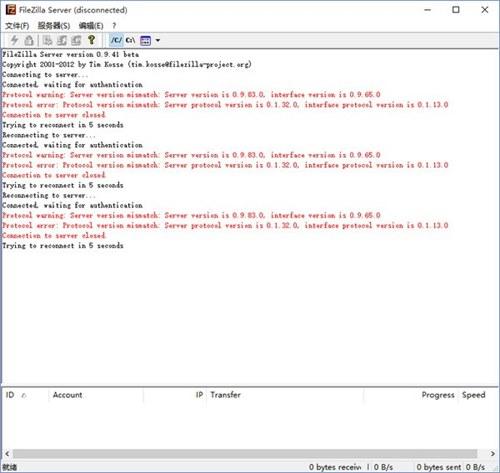
Task: Toggle C:\ path display format
Action: 130,40
